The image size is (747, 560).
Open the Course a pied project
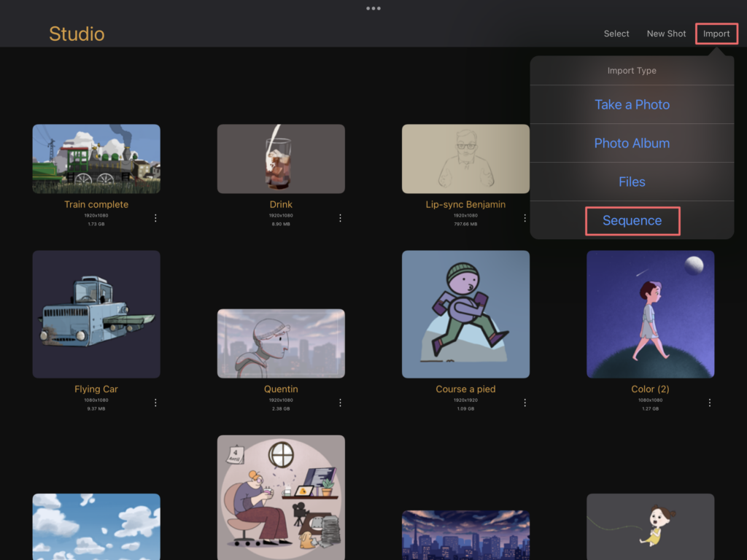coord(465,314)
